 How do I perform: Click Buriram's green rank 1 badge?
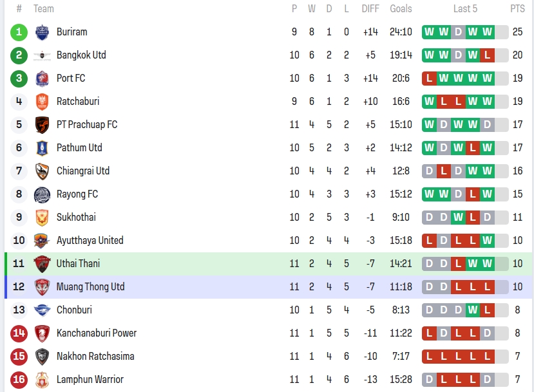19,32
